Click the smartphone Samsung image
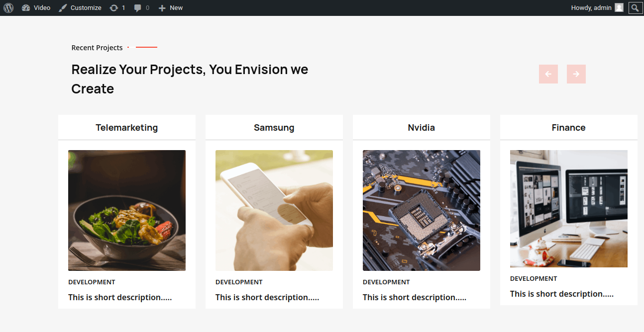644x332 pixels. (x=274, y=210)
